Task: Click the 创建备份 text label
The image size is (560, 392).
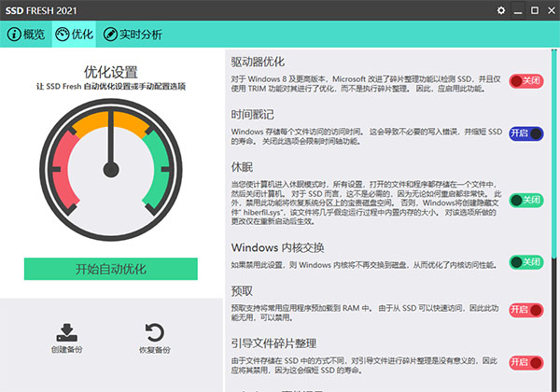Action: pyautogui.click(x=66, y=351)
